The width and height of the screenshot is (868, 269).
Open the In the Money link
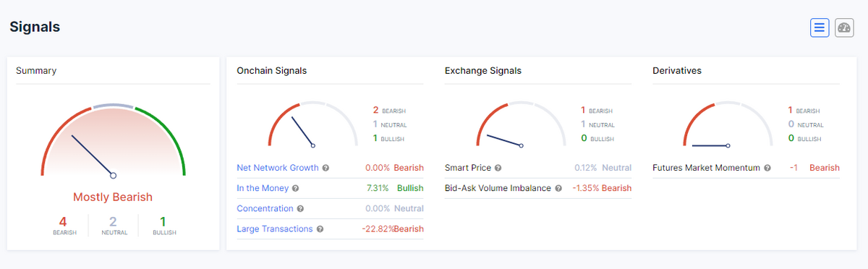(263, 188)
